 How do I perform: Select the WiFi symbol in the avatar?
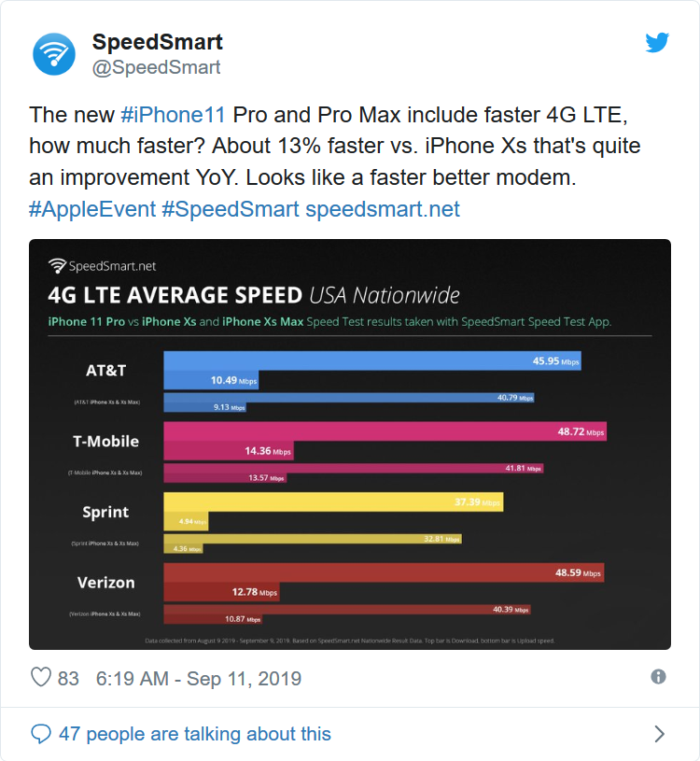coord(53,52)
